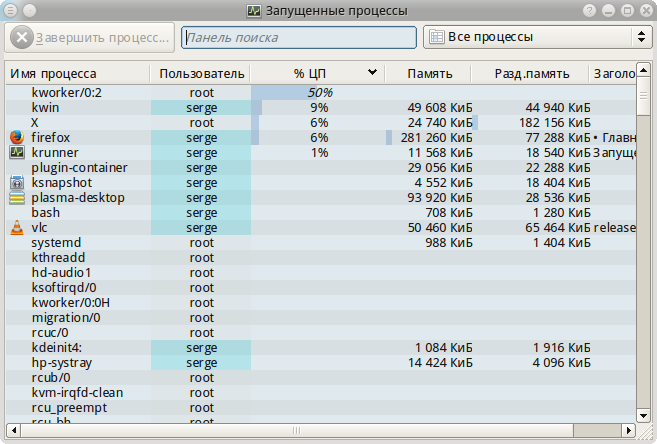This screenshot has width=657, height=444.
Task: Click the plasma-desktop icon
Action: click(x=17, y=197)
